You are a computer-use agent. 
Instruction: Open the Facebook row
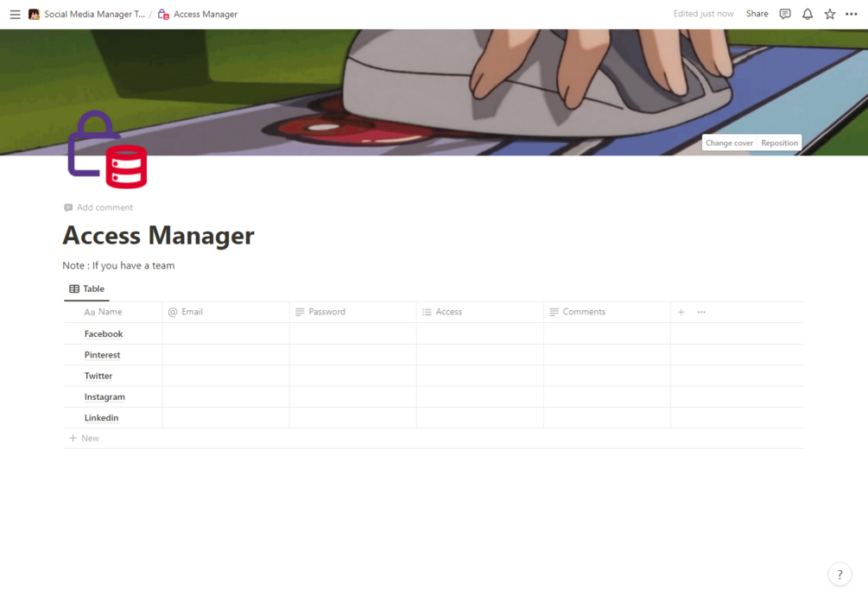(104, 334)
